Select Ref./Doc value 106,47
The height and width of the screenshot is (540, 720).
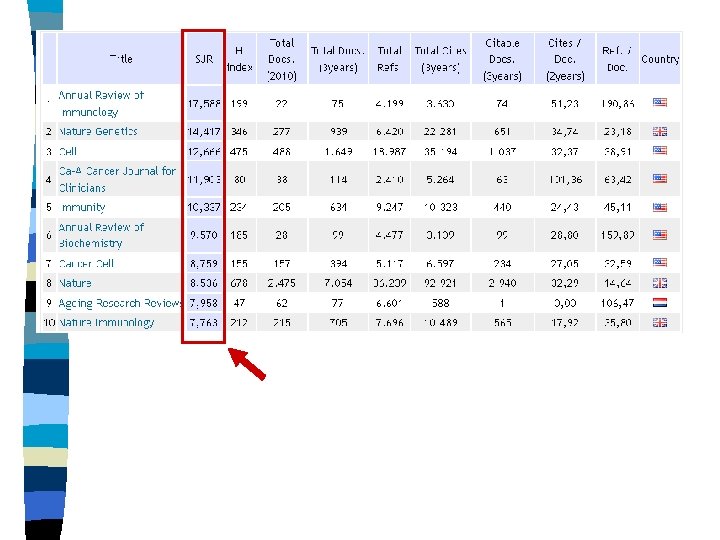[617, 303]
